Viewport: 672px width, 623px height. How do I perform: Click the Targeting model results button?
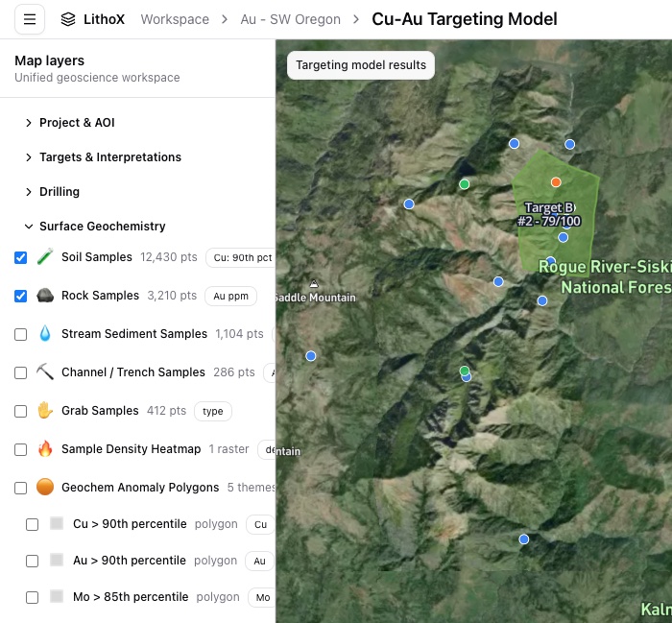click(x=361, y=65)
